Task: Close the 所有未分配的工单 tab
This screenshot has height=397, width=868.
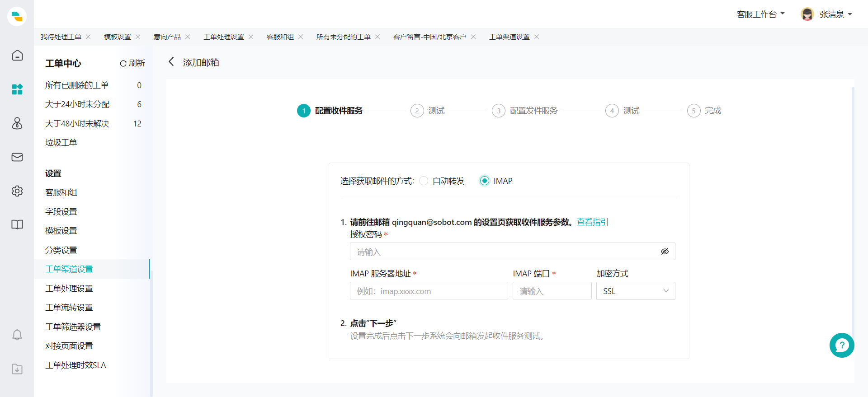Action: coord(377,37)
